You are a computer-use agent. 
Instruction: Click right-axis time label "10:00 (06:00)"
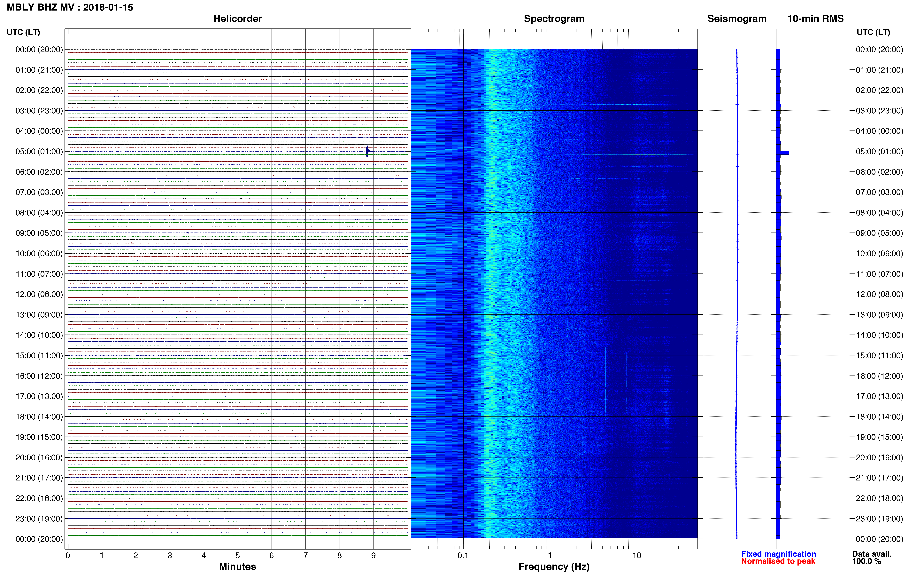879,253
